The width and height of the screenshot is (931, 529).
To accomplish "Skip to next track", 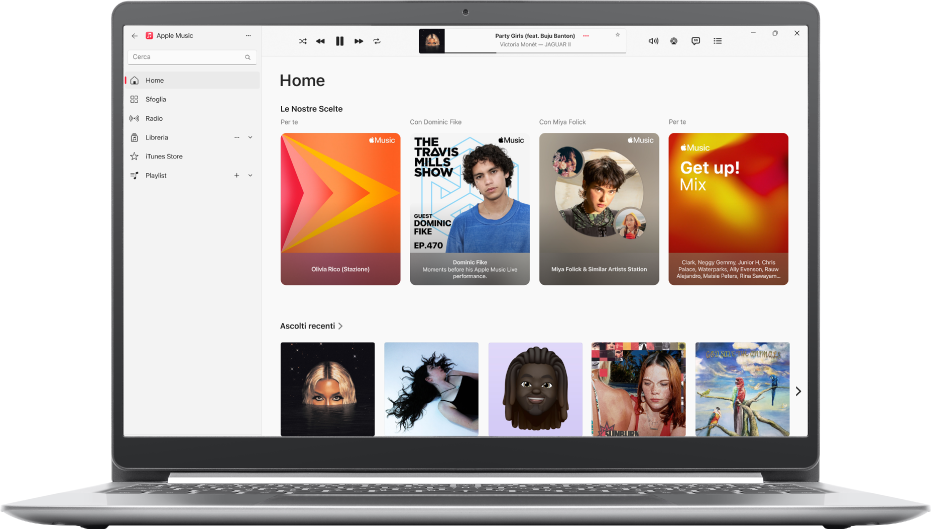I will point(359,41).
